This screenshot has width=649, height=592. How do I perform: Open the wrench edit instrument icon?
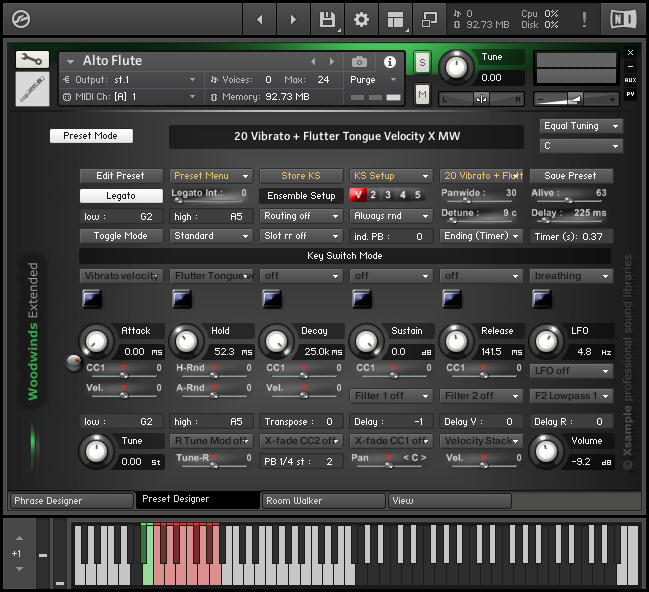pos(32,60)
